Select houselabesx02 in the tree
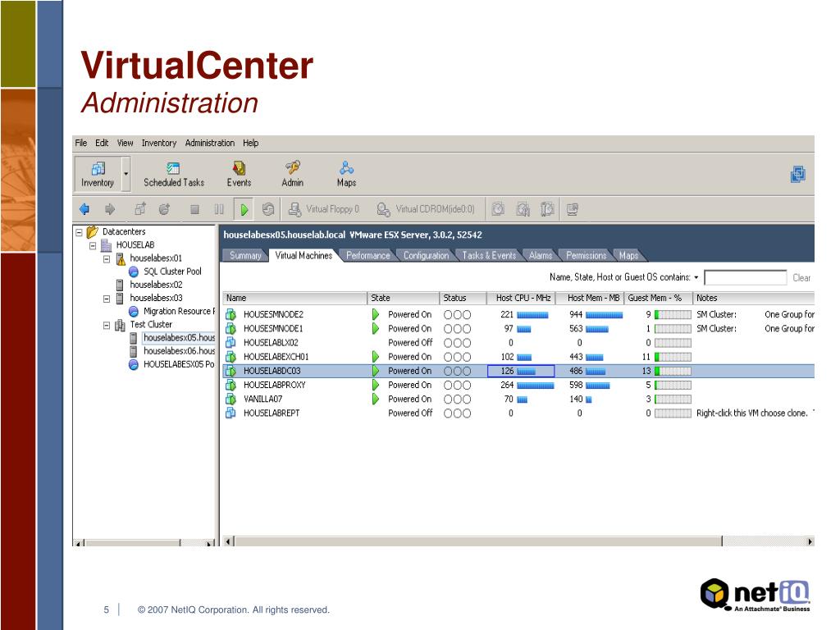 (156, 285)
